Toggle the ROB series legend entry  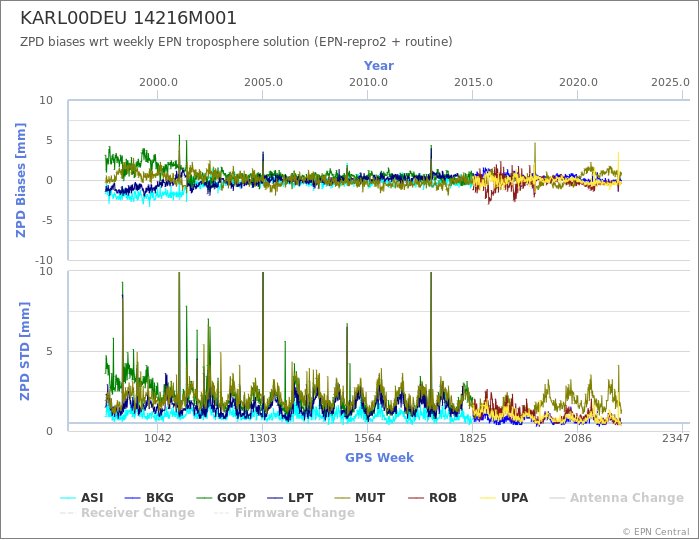tap(433, 498)
